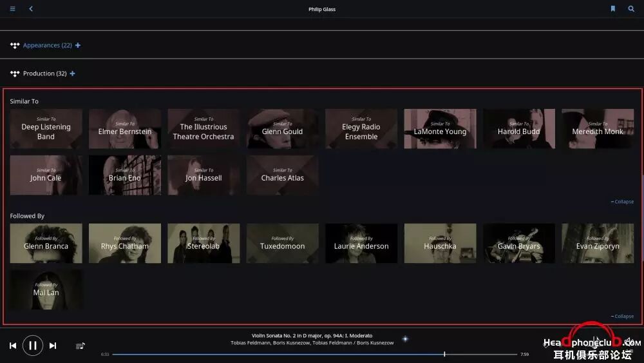The height and width of the screenshot is (363, 644).
Task: Click the elapsed time label left of progress bar
Action: (x=105, y=355)
